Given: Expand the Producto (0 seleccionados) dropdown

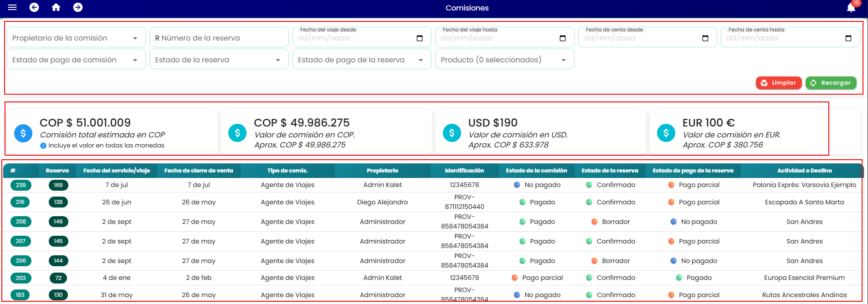Looking at the screenshot, I should (x=504, y=59).
